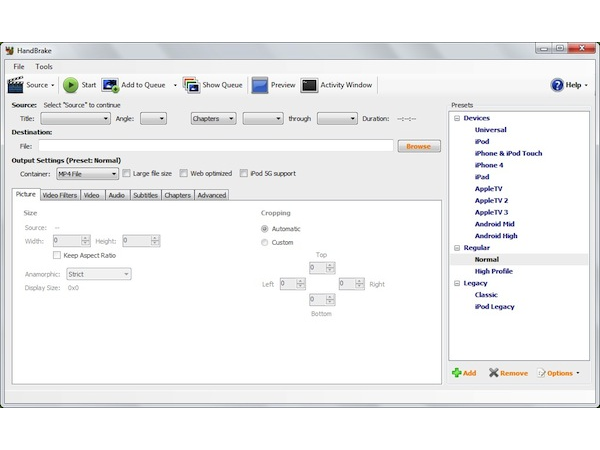
Task: Switch to the Video tab
Action: pyautogui.click(x=92, y=195)
